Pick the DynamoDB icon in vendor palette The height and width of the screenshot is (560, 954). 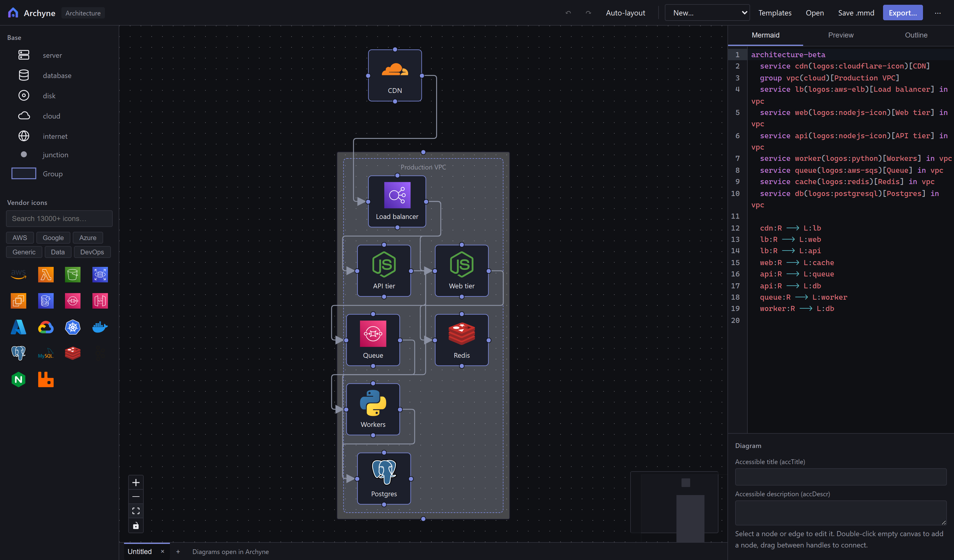pyautogui.click(x=46, y=301)
